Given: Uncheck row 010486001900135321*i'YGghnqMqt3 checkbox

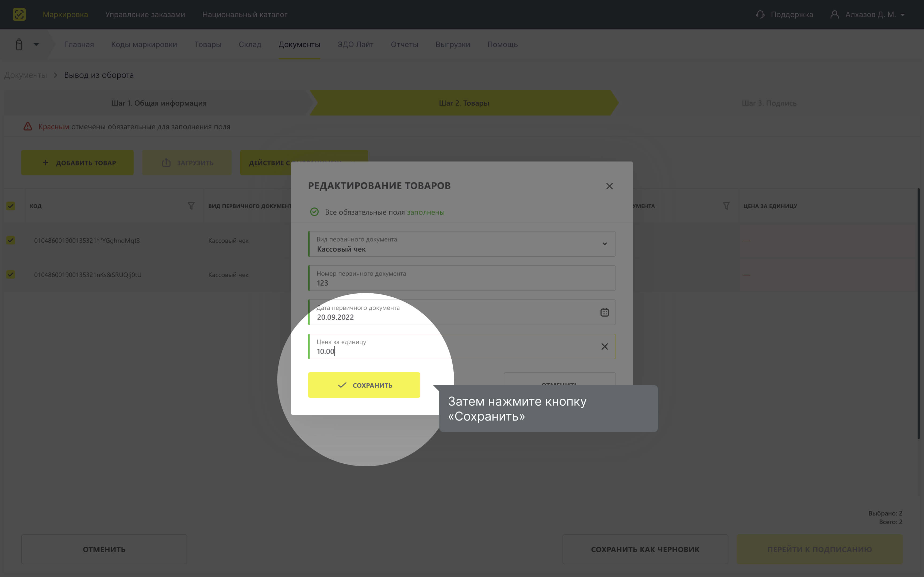Looking at the screenshot, I should tap(11, 240).
